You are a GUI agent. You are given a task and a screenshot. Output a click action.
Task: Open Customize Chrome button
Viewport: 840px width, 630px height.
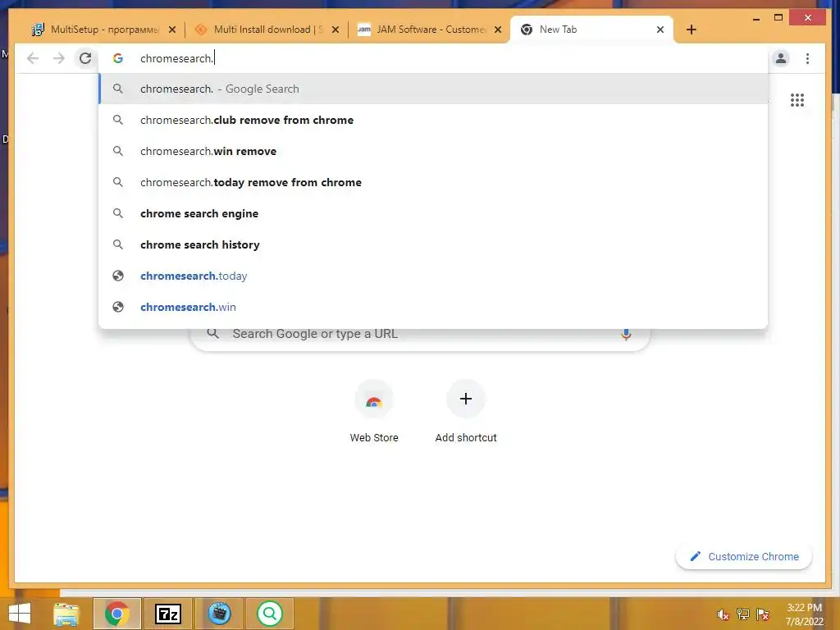743,557
